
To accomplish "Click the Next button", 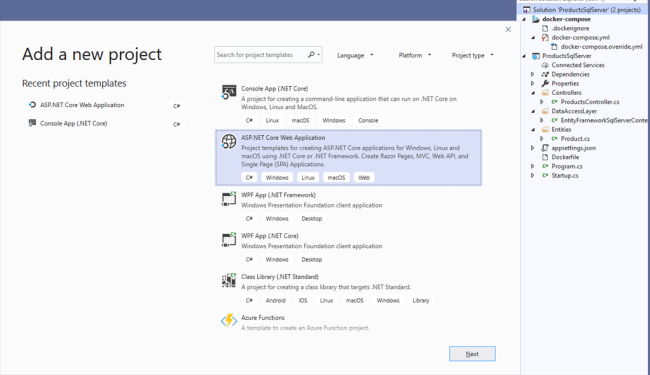I will click(x=472, y=354).
